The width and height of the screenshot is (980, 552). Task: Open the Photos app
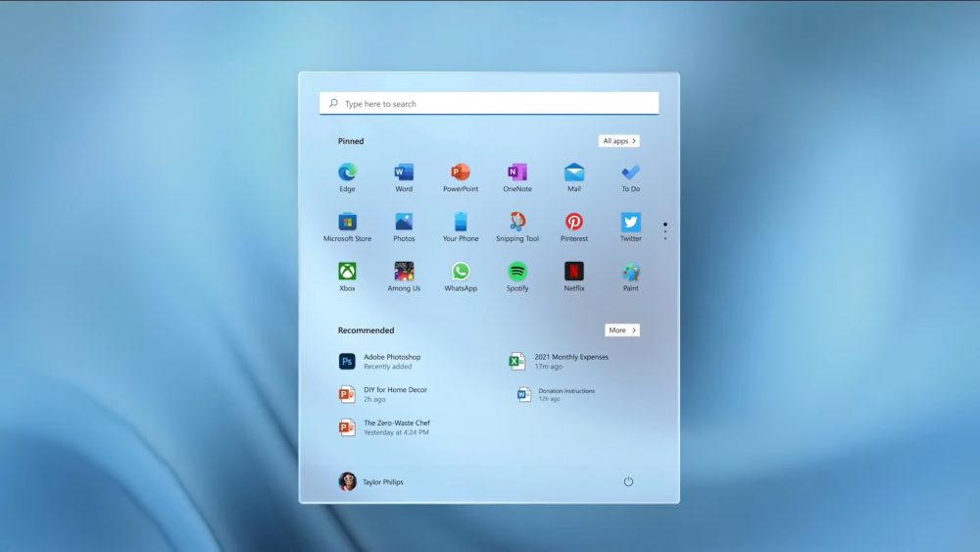tap(404, 227)
